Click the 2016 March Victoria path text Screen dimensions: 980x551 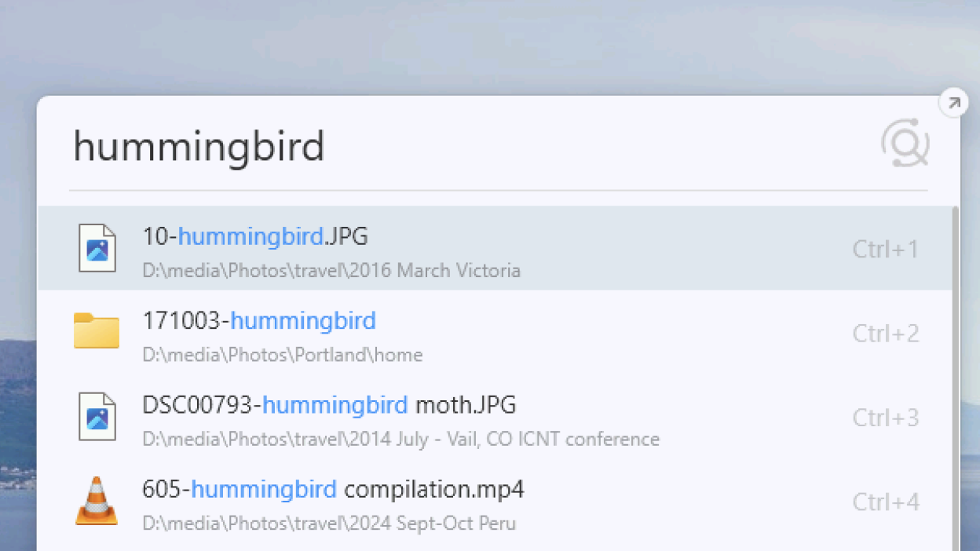(x=331, y=271)
